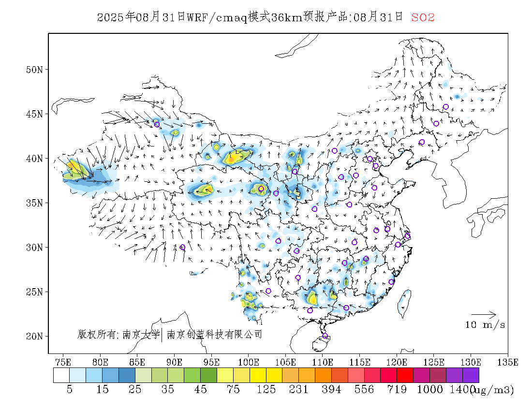Click the legend value 556
This screenshot has height=411, width=532.
point(364,390)
